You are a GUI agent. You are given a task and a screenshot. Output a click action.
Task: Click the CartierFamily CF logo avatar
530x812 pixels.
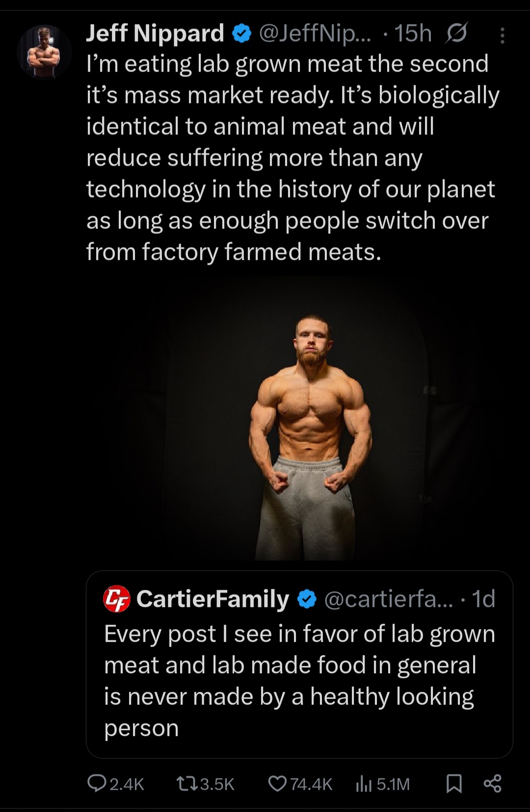117,599
